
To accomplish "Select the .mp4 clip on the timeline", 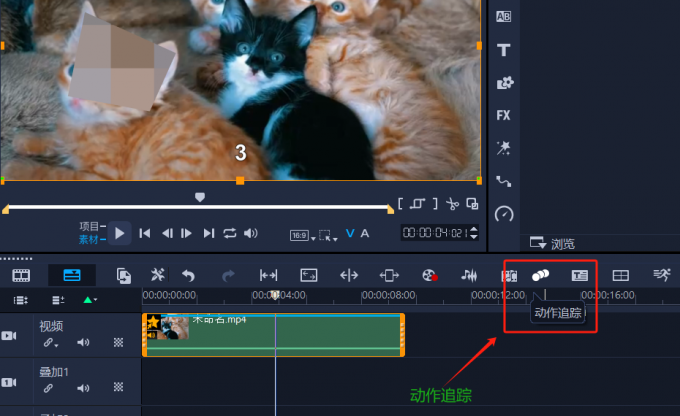I will point(273,335).
